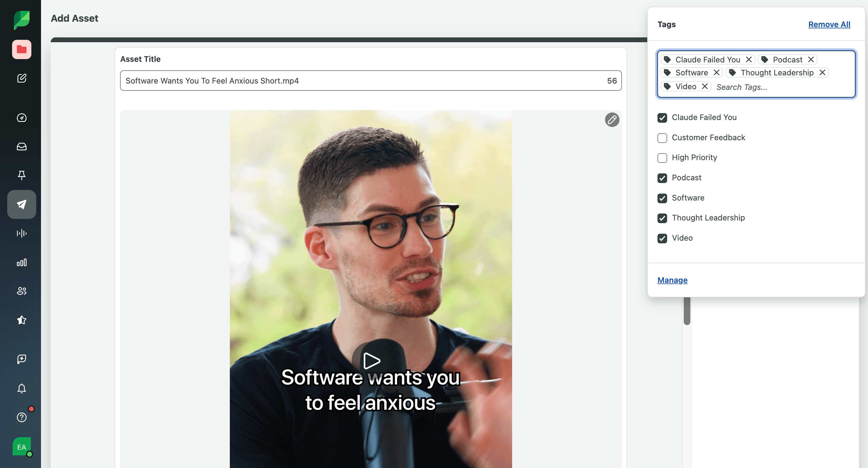868x468 pixels.
Task: Remove the Software tag chip
Action: click(x=716, y=72)
